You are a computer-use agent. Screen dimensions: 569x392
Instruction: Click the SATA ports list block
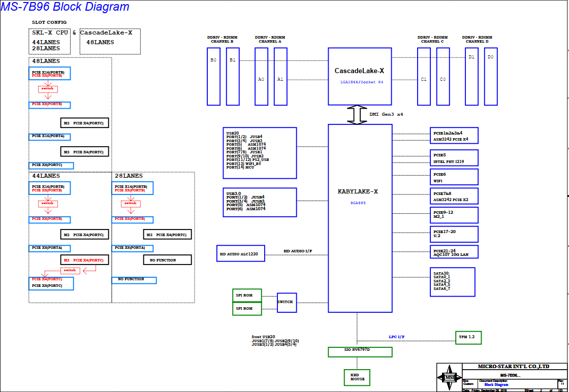pyautogui.click(x=452, y=282)
